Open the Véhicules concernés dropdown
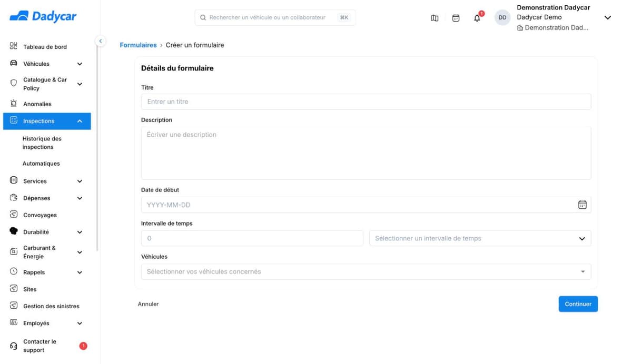The height and width of the screenshot is (364, 632). 366,271
